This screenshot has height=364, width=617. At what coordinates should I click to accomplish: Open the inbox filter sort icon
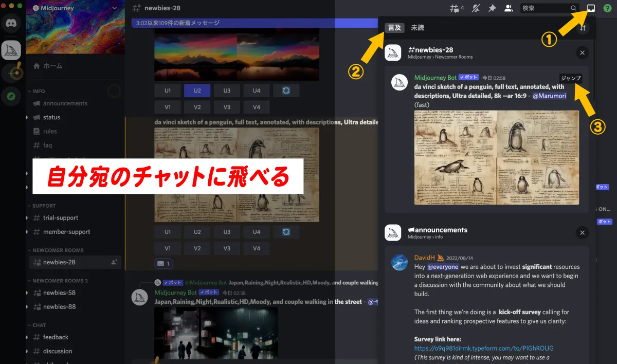(583, 28)
